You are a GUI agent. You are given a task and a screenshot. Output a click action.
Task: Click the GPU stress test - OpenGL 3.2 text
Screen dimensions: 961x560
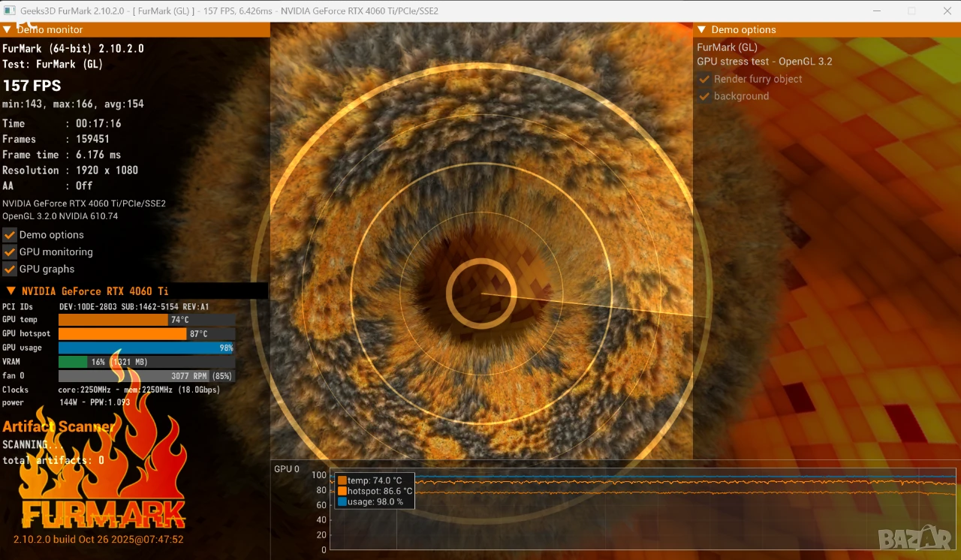(x=764, y=62)
